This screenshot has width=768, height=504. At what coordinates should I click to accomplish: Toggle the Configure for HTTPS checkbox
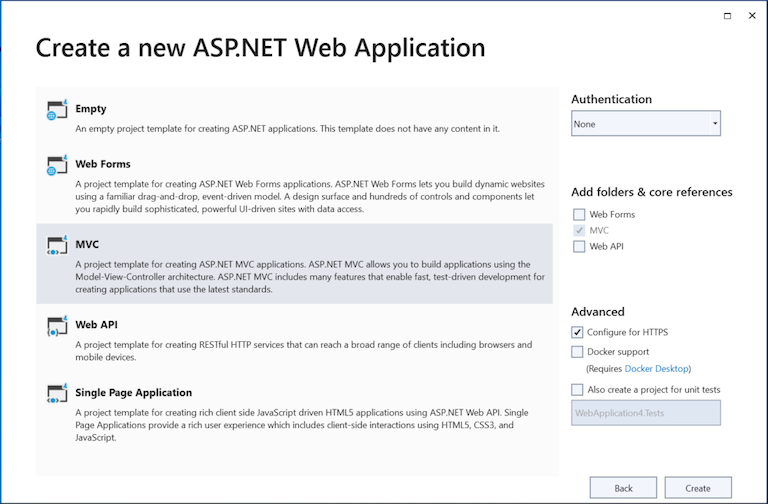(x=578, y=332)
